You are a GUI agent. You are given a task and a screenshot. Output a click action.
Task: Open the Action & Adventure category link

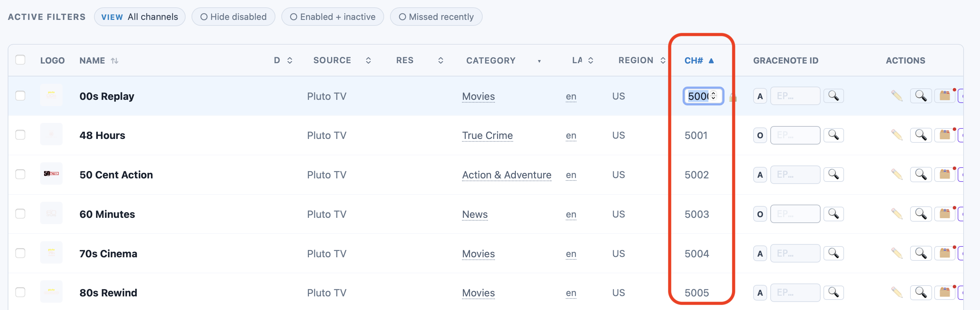(x=506, y=175)
